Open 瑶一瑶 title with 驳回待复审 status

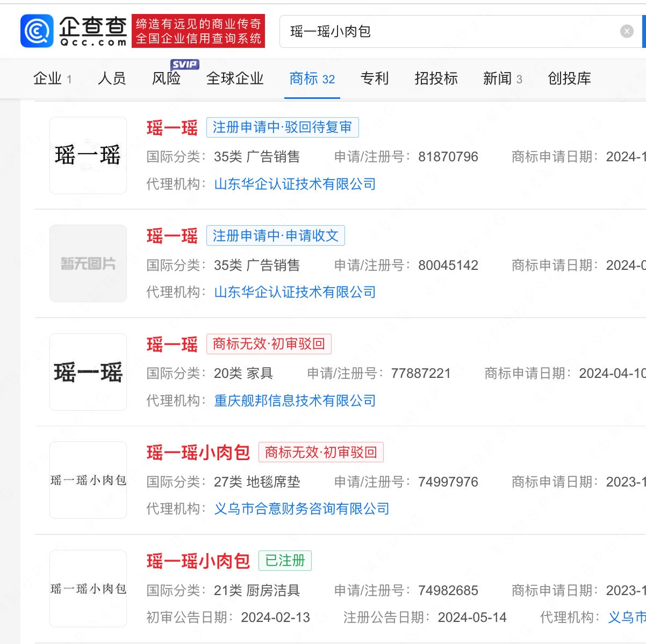click(x=172, y=128)
